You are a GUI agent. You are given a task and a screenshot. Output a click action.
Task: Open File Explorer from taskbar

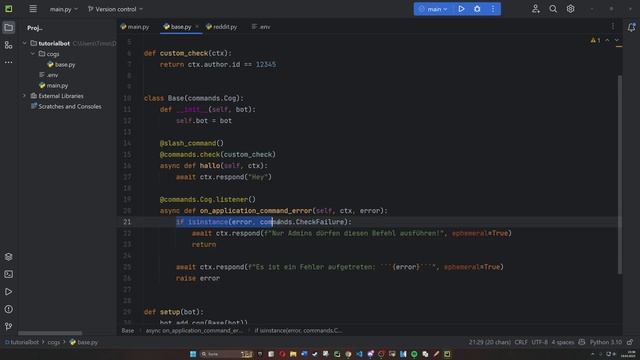click(x=293, y=354)
